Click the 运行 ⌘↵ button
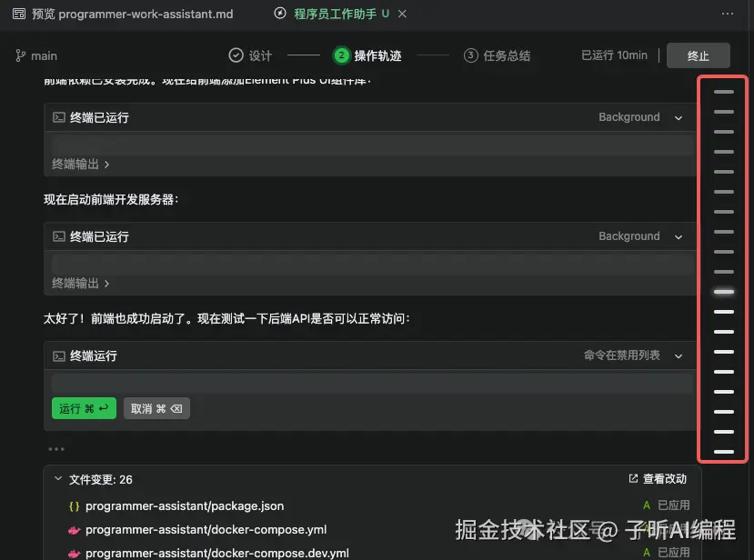Image resolution: width=754 pixels, height=560 pixels. pos(83,407)
